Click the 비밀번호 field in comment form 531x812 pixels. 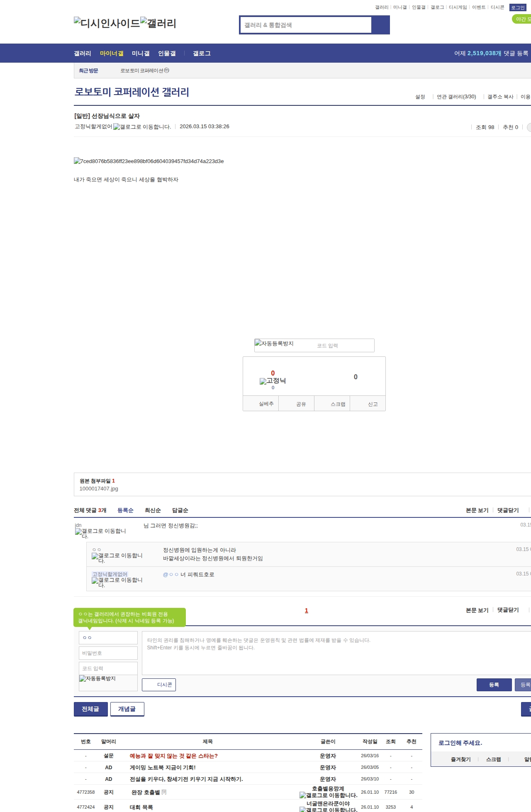(x=108, y=653)
